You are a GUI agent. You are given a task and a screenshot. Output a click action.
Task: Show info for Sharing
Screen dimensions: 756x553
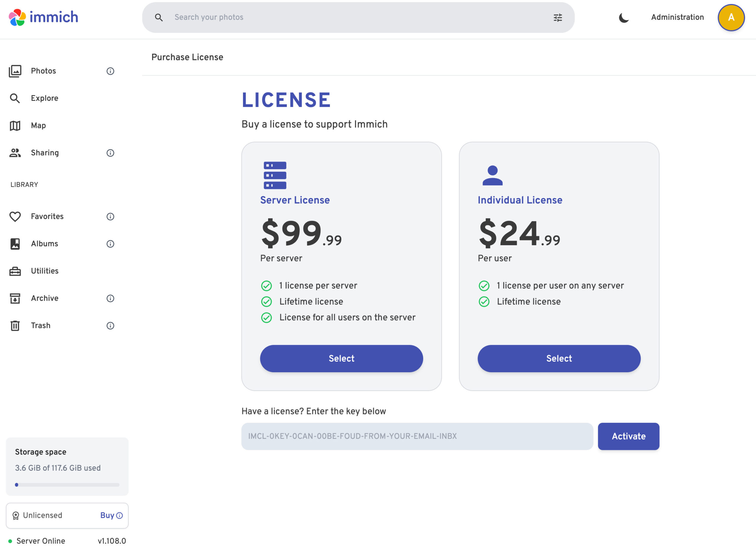point(110,153)
